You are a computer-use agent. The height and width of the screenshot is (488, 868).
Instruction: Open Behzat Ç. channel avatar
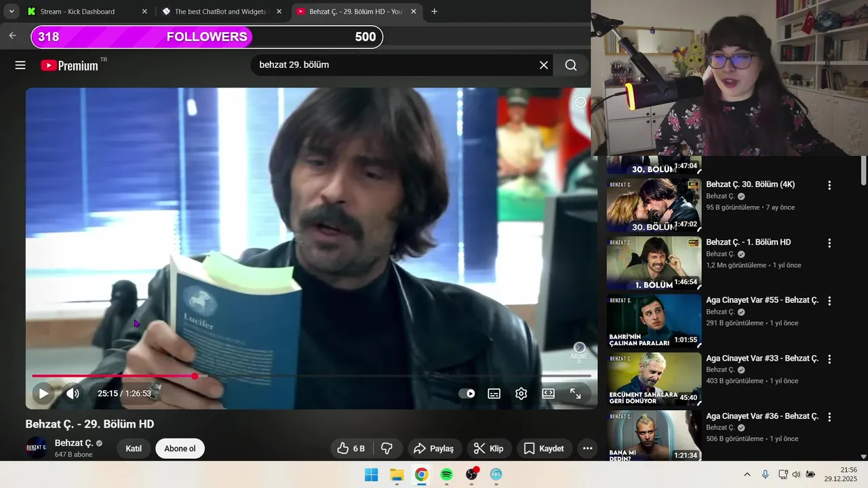(37, 448)
